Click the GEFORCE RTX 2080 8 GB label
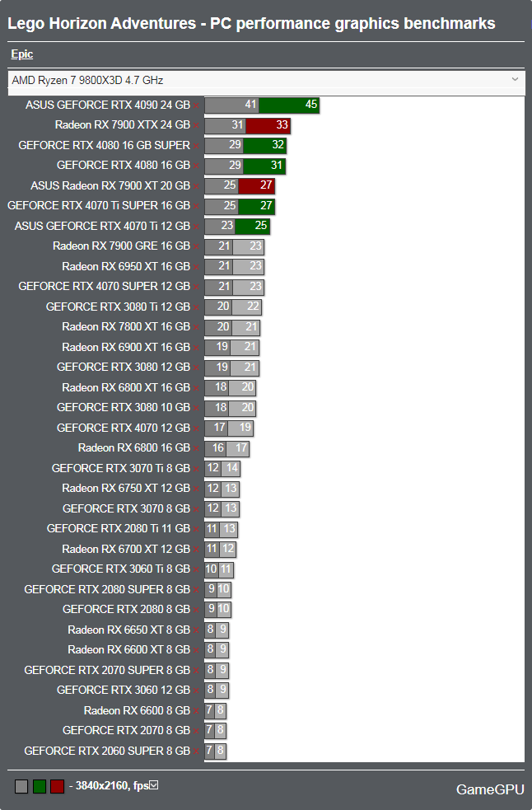532x810 pixels. (127, 610)
